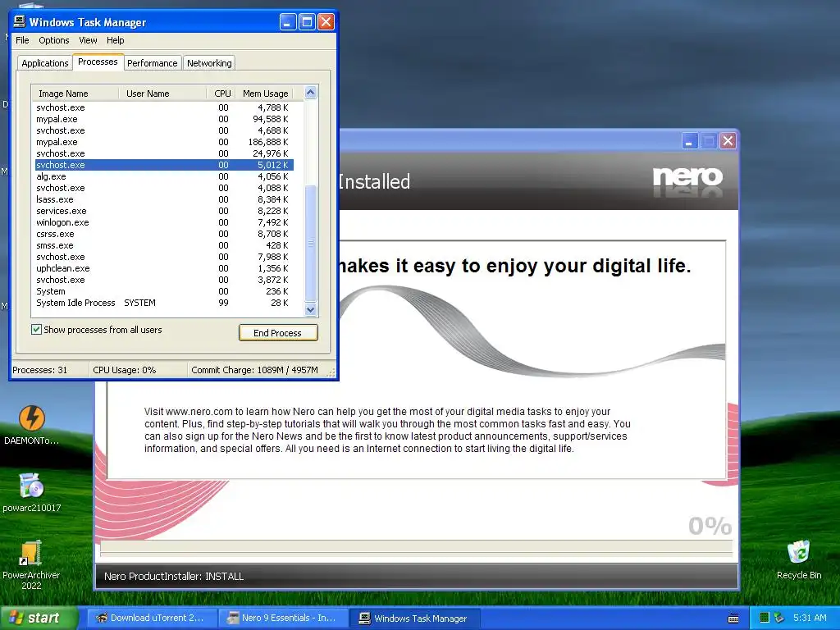Viewport: 840px width, 630px height.
Task: Toggle Show processes from all users checkbox
Action: [x=36, y=330]
